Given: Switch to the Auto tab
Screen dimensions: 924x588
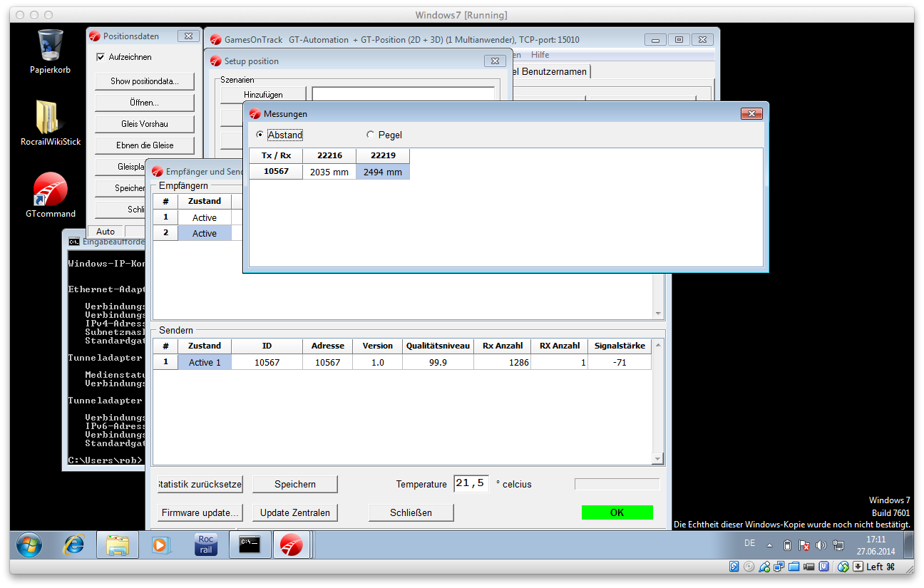Looking at the screenshot, I should point(106,232).
